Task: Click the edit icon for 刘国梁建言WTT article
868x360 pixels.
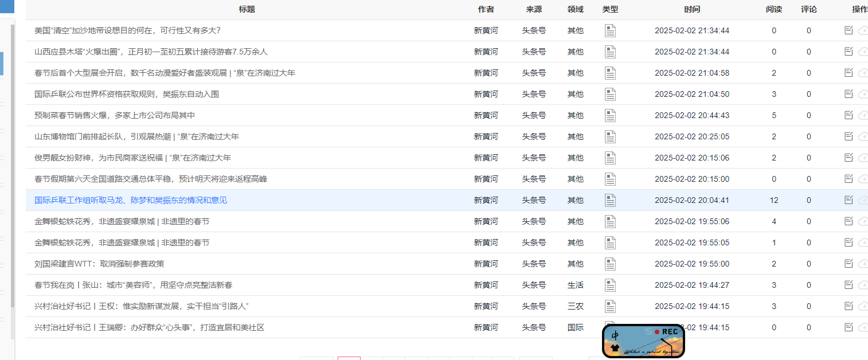Action: click(x=849, y=264)
